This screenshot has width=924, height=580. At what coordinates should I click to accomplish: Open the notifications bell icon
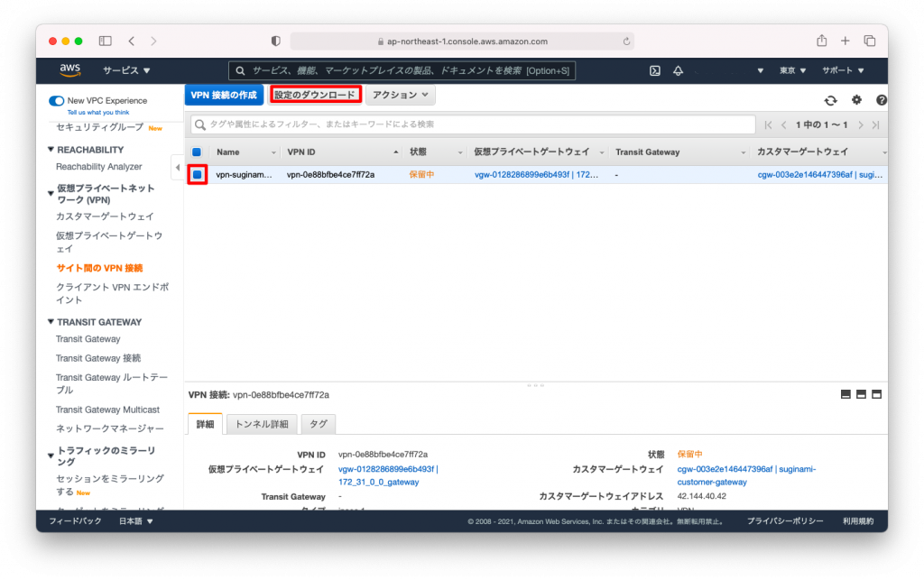(679, 70)
